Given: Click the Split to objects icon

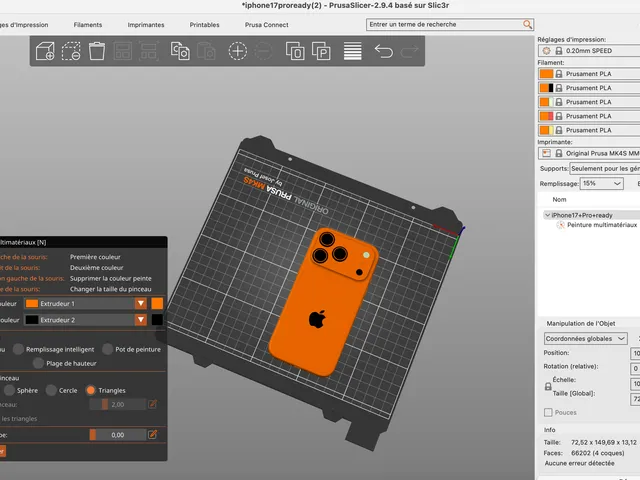Looking at the screenshot, I should point(295,51).
